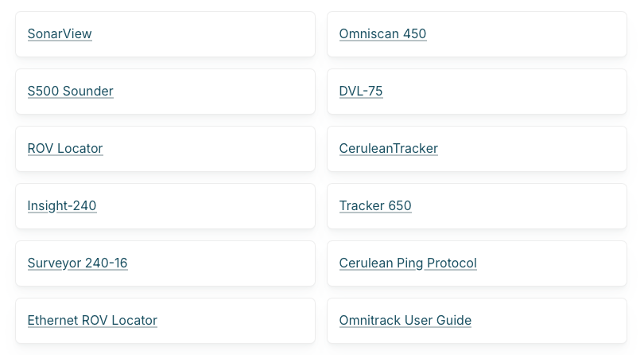Go to the Surveyor 240-16 page
Image resolution: width=644 pixels, height=355 pixels.
pos(77,263)
